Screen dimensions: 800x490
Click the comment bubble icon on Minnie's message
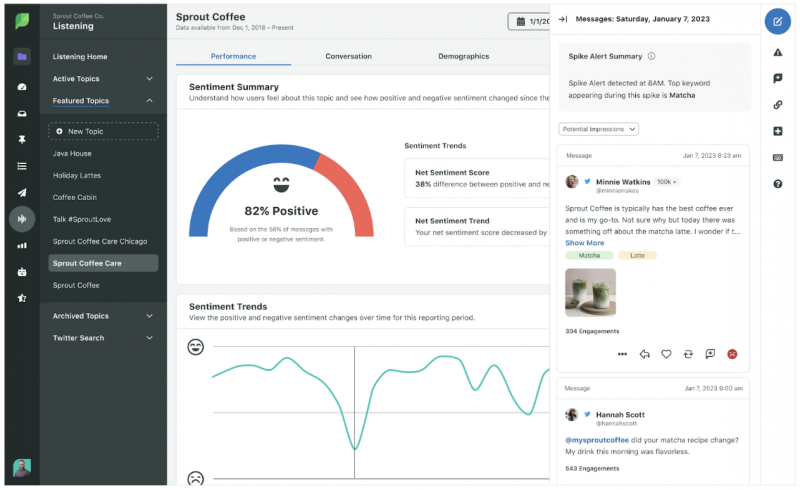pyautogui.click(x=710, y=354)
